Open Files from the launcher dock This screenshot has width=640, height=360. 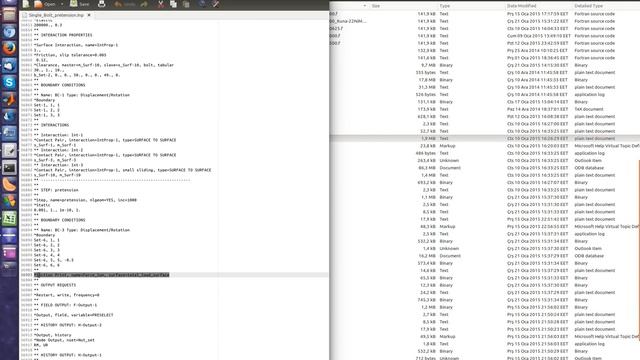coord(9,15)
